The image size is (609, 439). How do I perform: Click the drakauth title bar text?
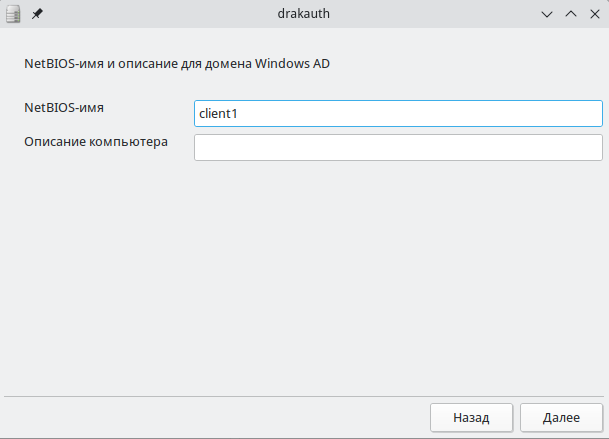click(x=303, y=14)
